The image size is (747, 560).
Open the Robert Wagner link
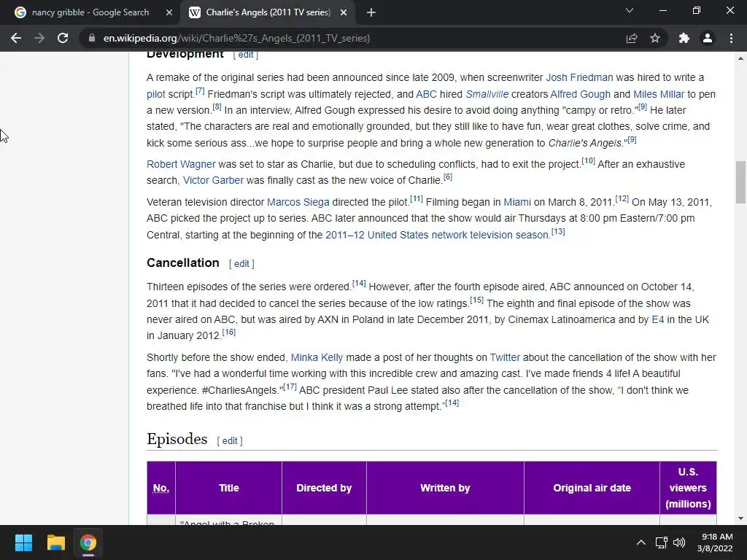[x=181, y=164]
